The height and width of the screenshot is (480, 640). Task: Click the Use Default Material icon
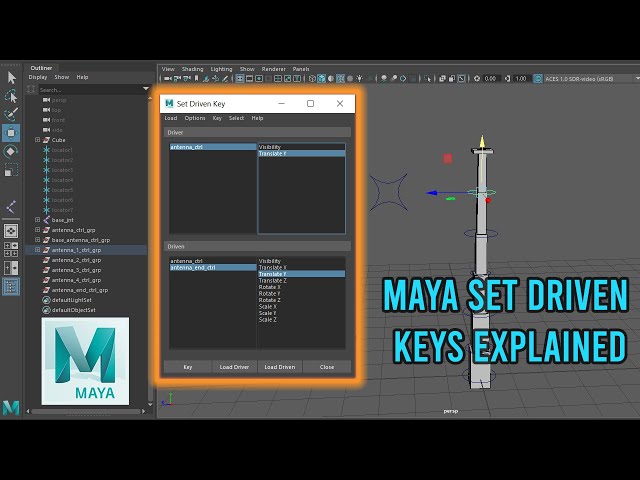coord(331,78)
